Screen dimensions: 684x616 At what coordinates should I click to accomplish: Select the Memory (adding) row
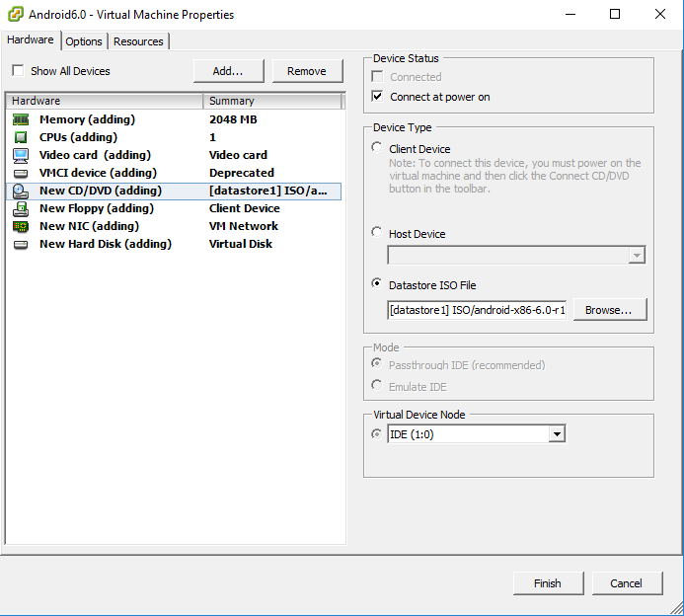point(174,119)
